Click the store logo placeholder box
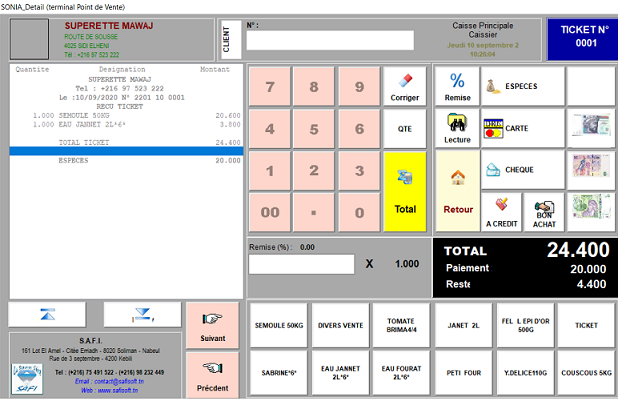Image resolution: width=618 pixels, height=401 pixels. 30,39
